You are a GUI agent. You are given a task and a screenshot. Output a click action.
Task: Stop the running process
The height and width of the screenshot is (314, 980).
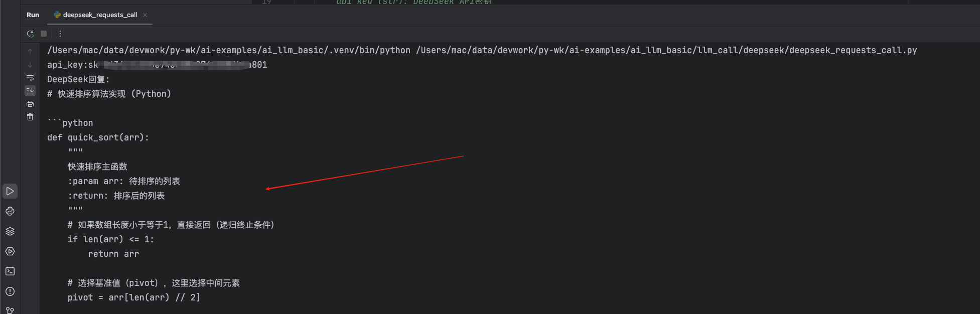[44, 34]
